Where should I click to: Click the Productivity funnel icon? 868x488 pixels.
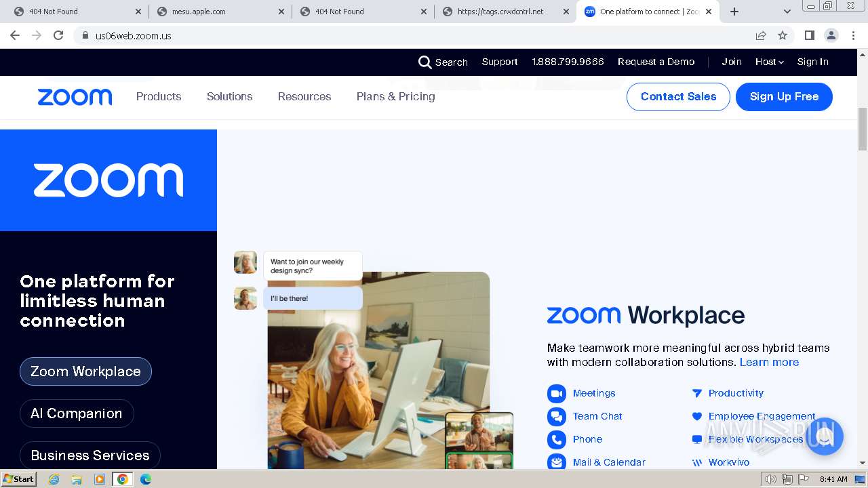tap(696, 393)
